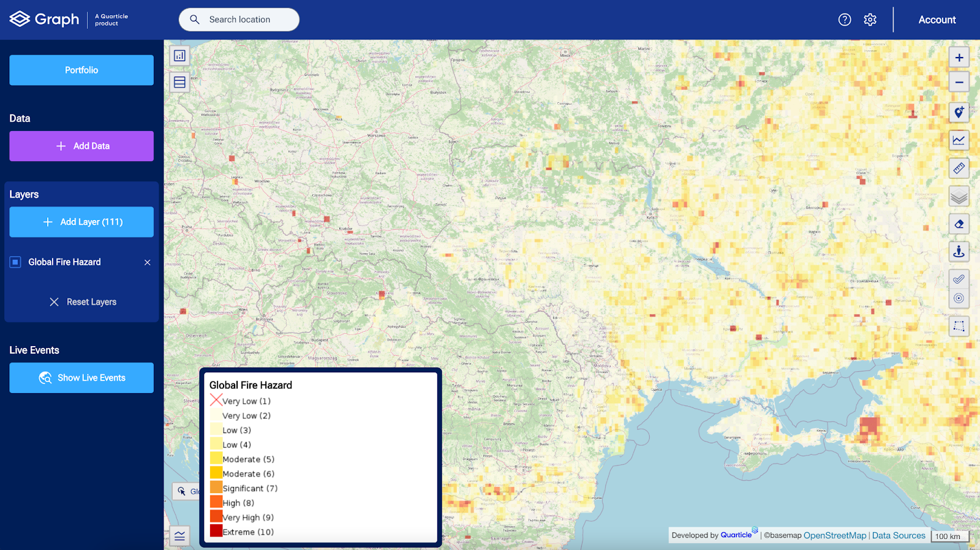
Task: Open the chart panel icon at map top-left
Action: click(x=179, y=56)
